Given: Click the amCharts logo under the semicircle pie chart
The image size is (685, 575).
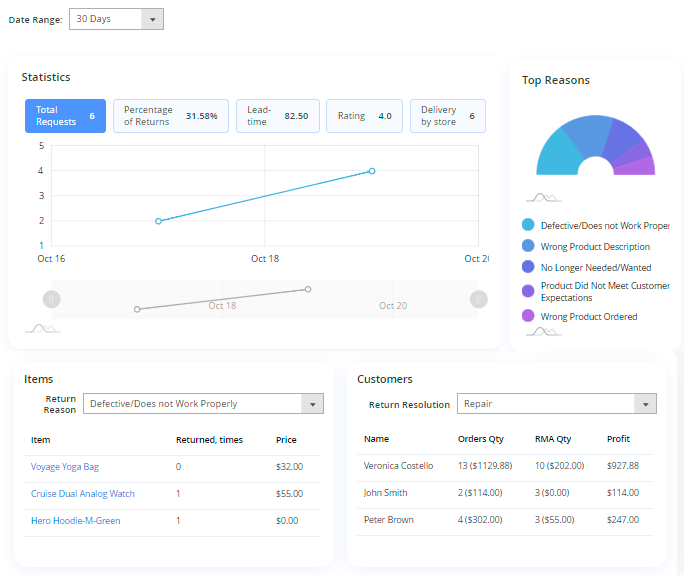Looking at the screenshot, I should pyautogui.click(x=543, y=198).
